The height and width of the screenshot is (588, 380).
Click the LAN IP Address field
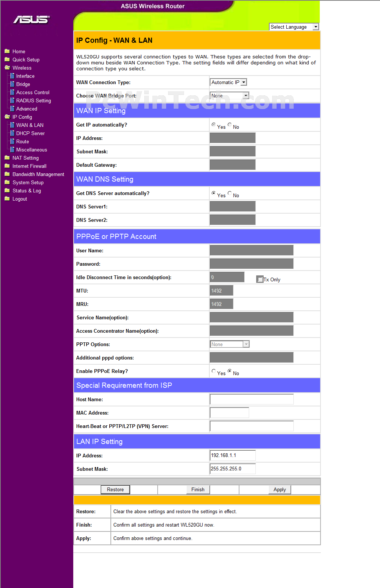click(x=233, y=456)
